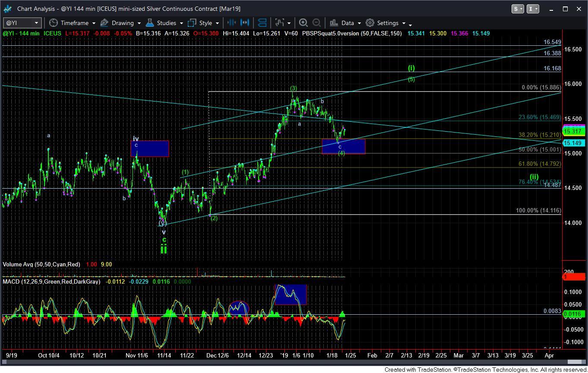This screenshot has height=373, width=588.
Task: Click the MACD value label 0.0116
Action: click(x=574, y=314)
